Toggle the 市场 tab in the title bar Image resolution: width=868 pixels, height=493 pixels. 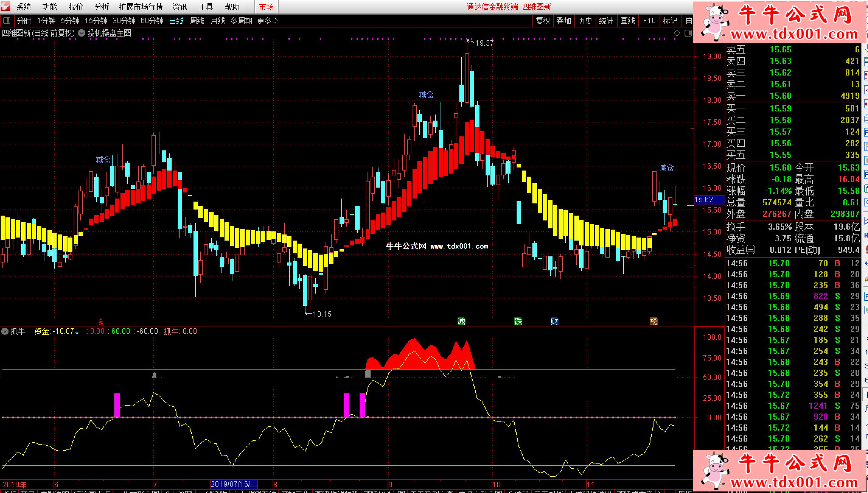[x=266, y=7]
